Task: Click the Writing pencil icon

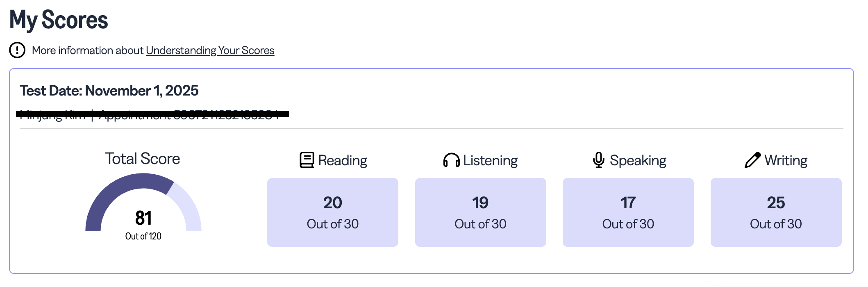Action: click(x=752, y=160)
